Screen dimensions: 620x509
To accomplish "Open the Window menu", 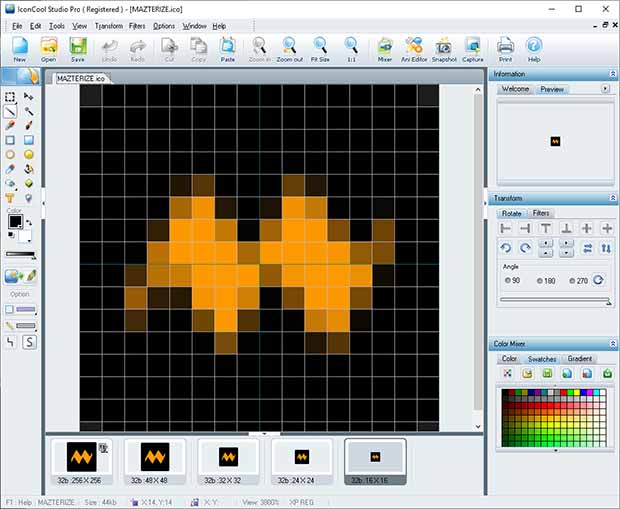I will 194,26.
